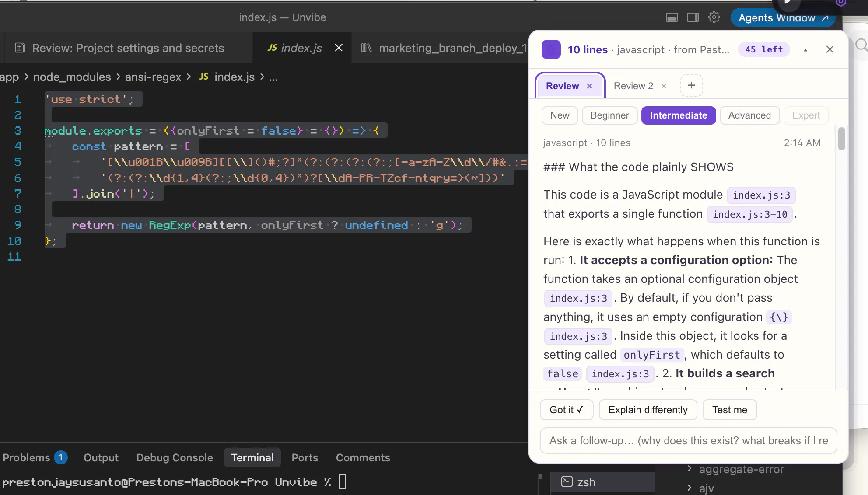Viewport: 868px width, 495px height.
Task: Click the search magnifier icon at right edge
Action: click(861, 45)
